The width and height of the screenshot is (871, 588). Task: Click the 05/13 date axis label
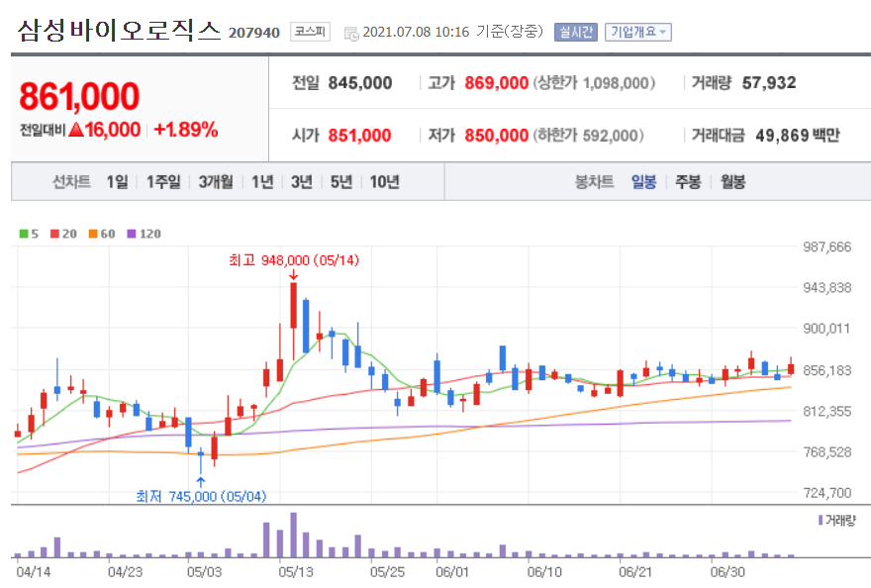(296, 572)
